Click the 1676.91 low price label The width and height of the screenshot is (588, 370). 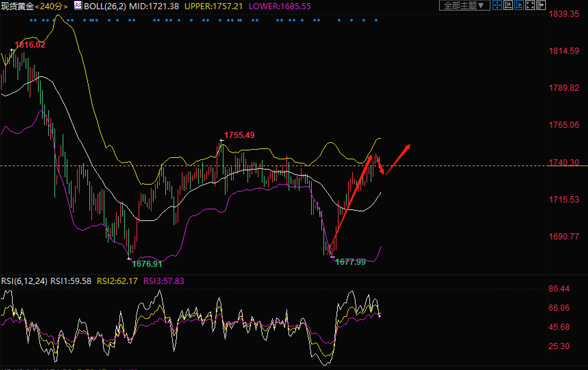coord(147,264)
